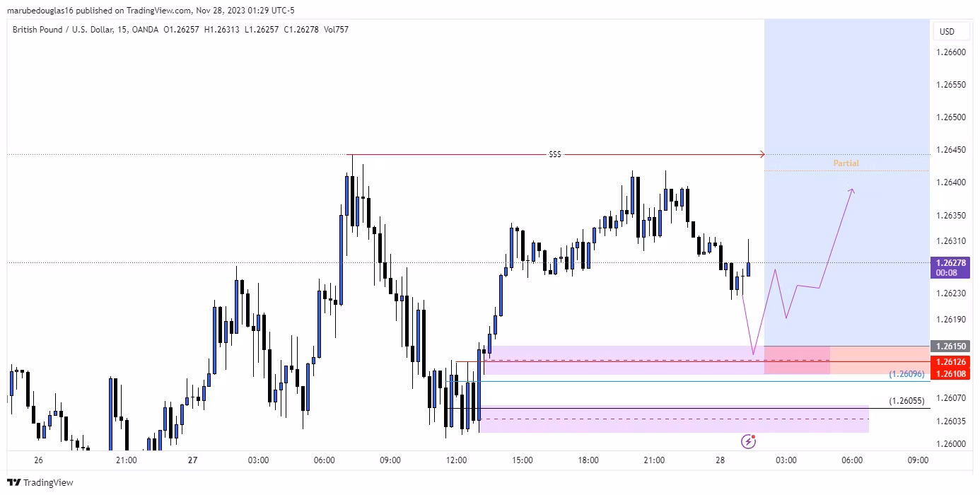Screen dimensions: 980x495
Task: Click the 12:00 time axis label
Action: [x=456, y=460]
